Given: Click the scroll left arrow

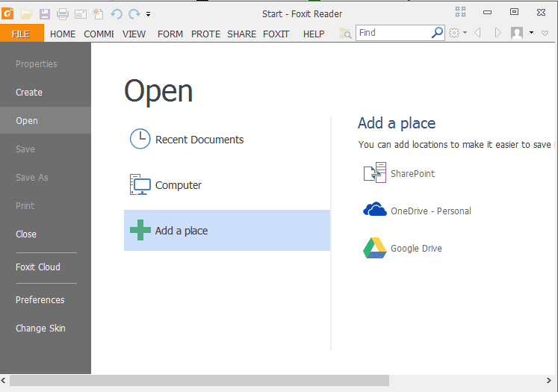Looking at the screenshot, I should point(4,380).
